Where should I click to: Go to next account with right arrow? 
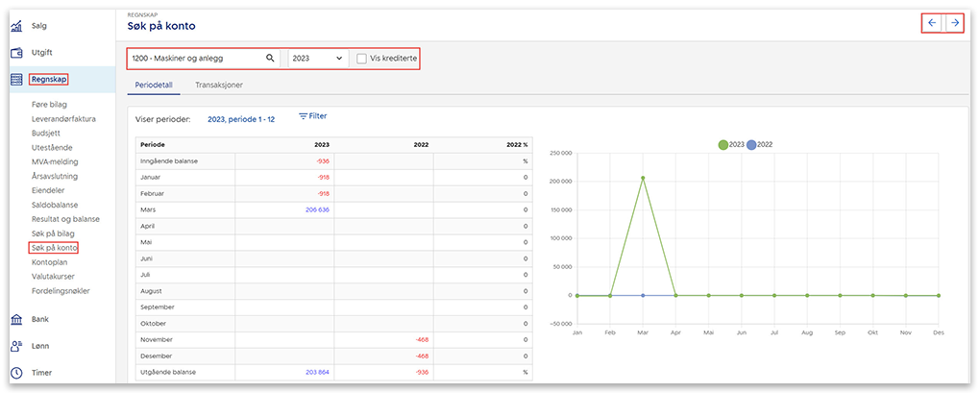pos(954,23)
